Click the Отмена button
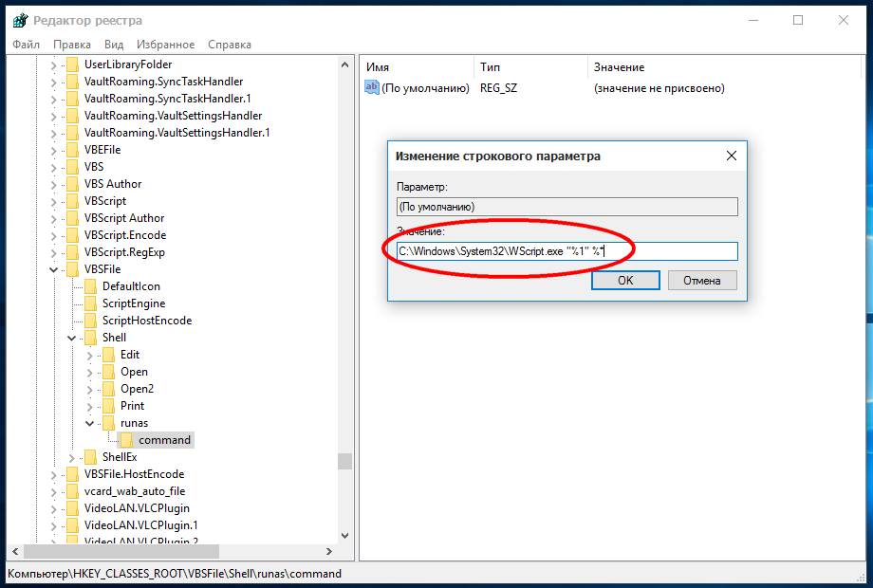This screenshot has height=588, width=873. tap(702, 281)
